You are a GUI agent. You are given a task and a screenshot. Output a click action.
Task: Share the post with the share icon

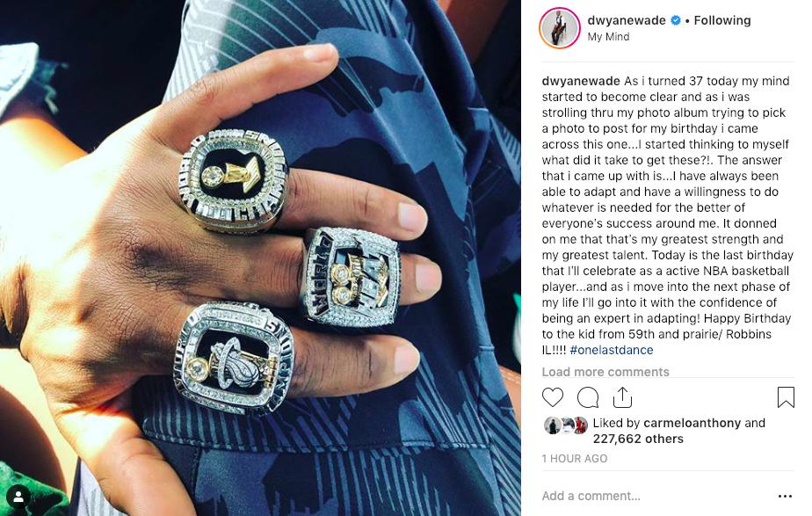point(622,397)
